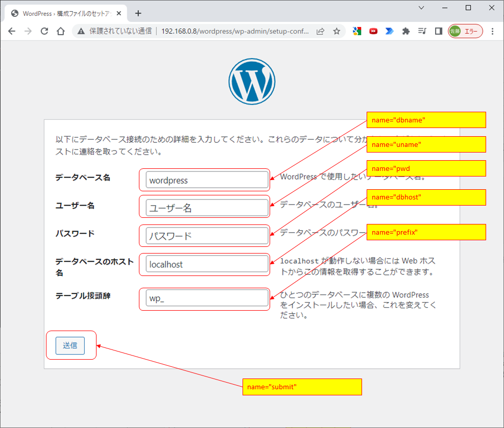The width and height of the screenshot is (504, 428).
Task: Click the not-secure warning triangle icon
Action: pyautogui.click(x=81, y=31)
